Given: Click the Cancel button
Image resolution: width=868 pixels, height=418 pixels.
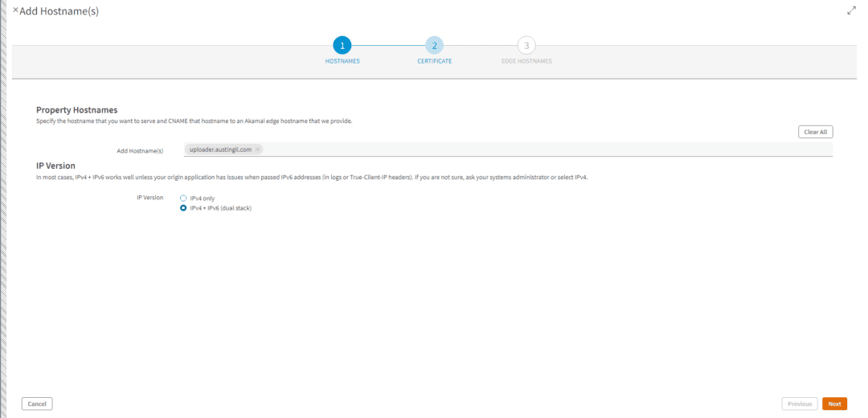Looking at the screenshot, I should (x=37, y=404).
